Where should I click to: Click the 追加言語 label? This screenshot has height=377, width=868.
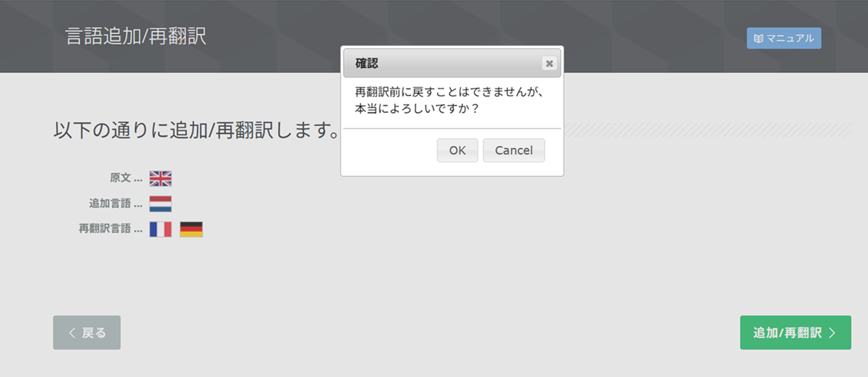110,204
